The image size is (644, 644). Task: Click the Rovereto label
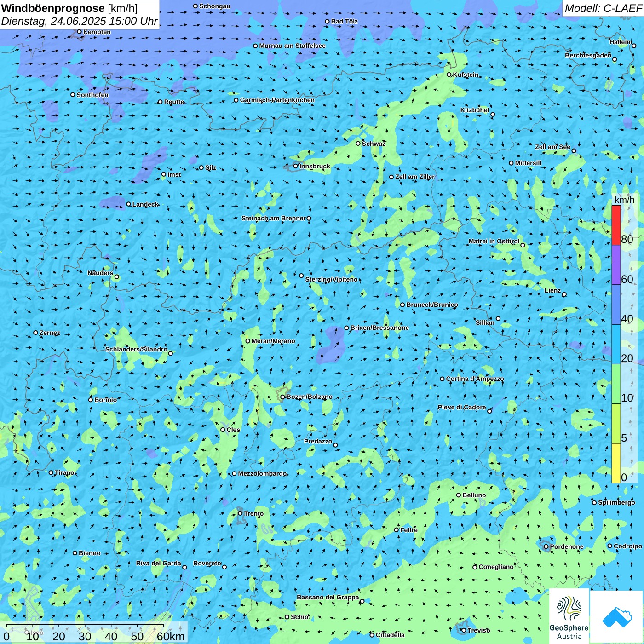coord(207,563)
